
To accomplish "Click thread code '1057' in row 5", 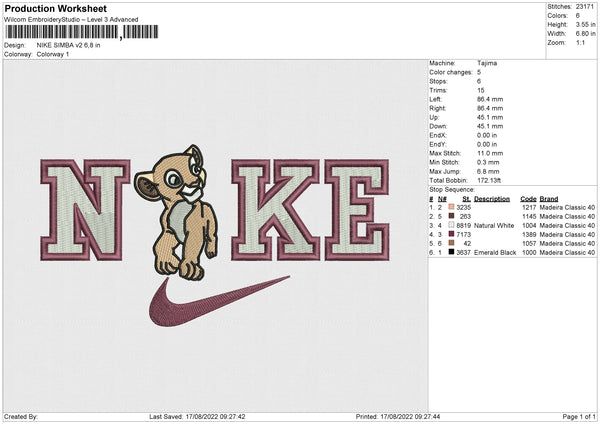I will point(529,243).
